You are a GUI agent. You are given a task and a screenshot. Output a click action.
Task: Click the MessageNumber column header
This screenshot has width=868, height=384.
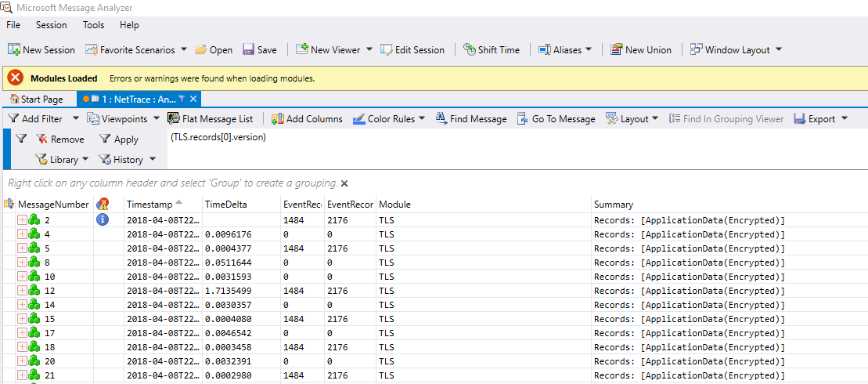[x=53, y=205]
